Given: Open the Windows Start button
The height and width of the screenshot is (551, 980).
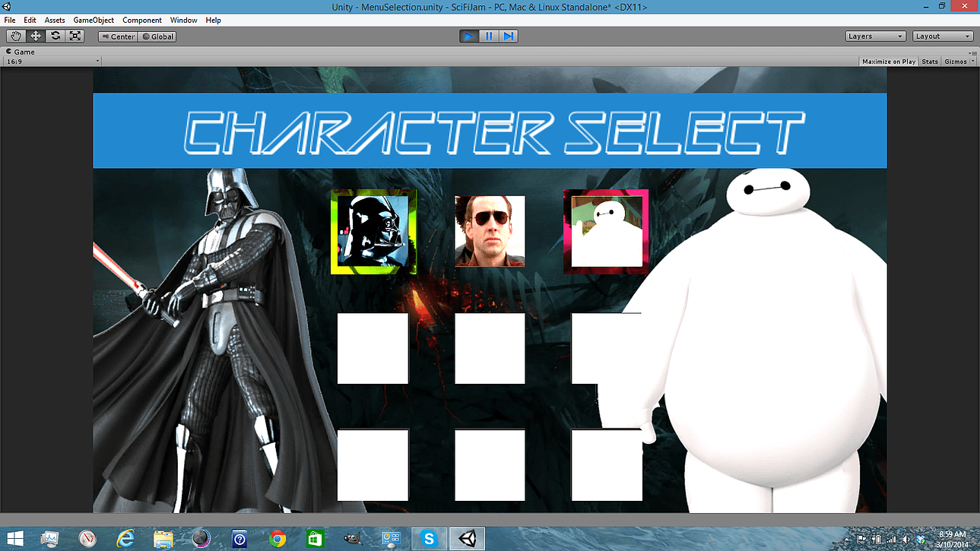Looking at the screenshot, I should coord(15,539).
